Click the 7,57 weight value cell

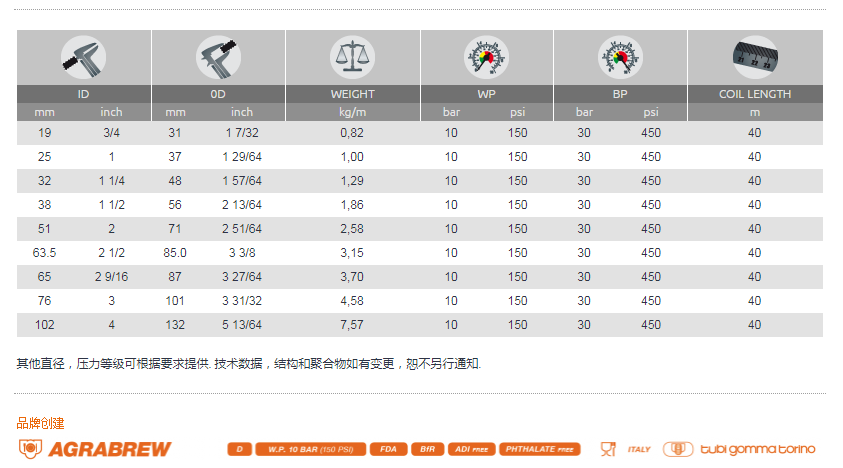(352, 325)
